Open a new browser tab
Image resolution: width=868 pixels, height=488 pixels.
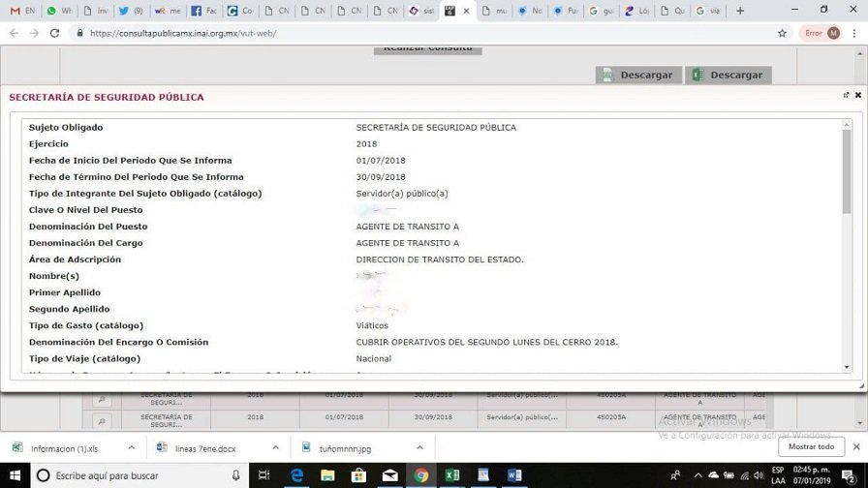[x=740, y=11]
